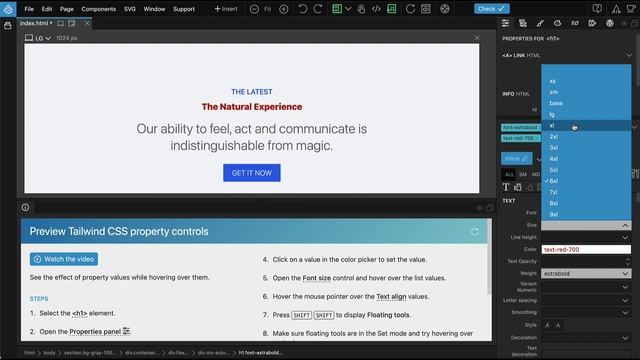
Task: Select the ALL breakpoint toggle
Action: [509, 174]
